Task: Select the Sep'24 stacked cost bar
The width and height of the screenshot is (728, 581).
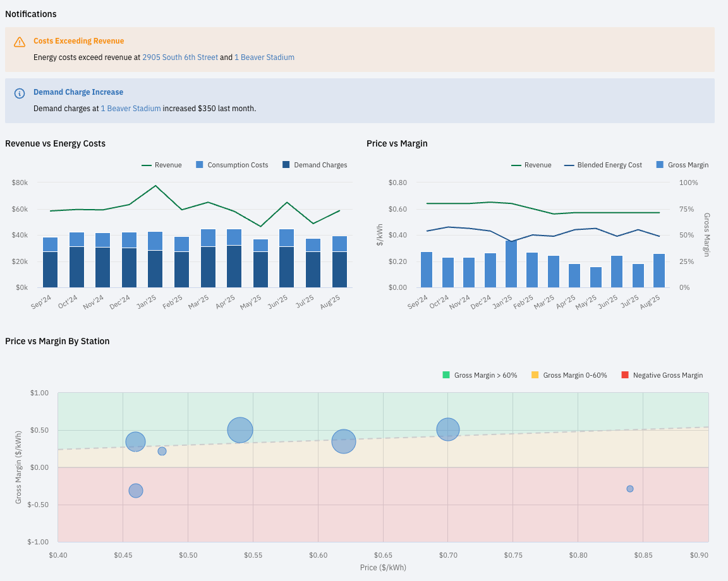Action: click(50, 262)
